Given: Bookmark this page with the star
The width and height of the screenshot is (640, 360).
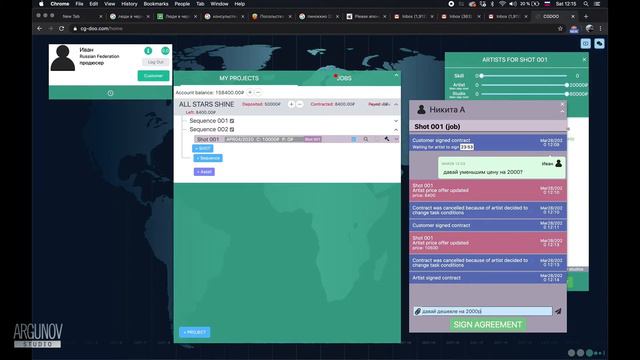Looking at the screenshot, I should (560, 29).
